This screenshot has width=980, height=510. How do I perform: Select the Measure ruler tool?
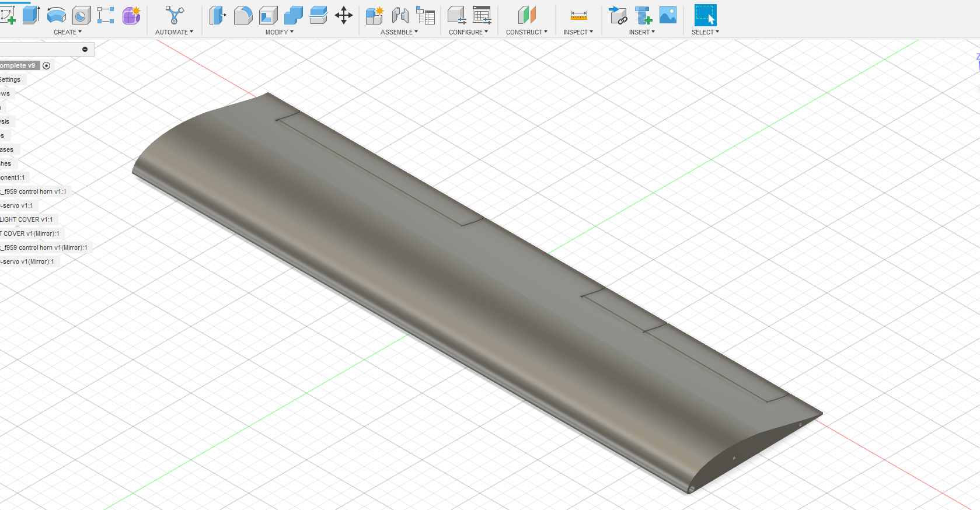(578, 15)
